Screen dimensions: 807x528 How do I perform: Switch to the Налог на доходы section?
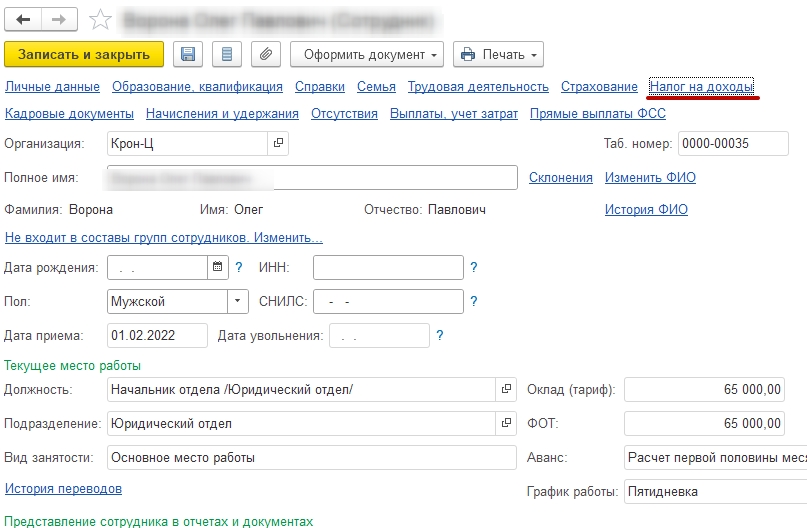(701, 87)
